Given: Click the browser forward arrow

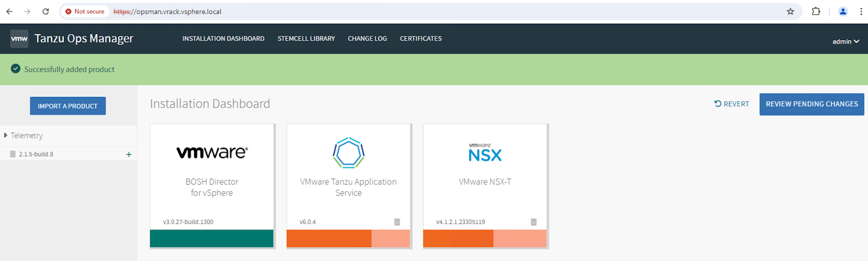Looking at the screenshot, I should coord(27,11).
